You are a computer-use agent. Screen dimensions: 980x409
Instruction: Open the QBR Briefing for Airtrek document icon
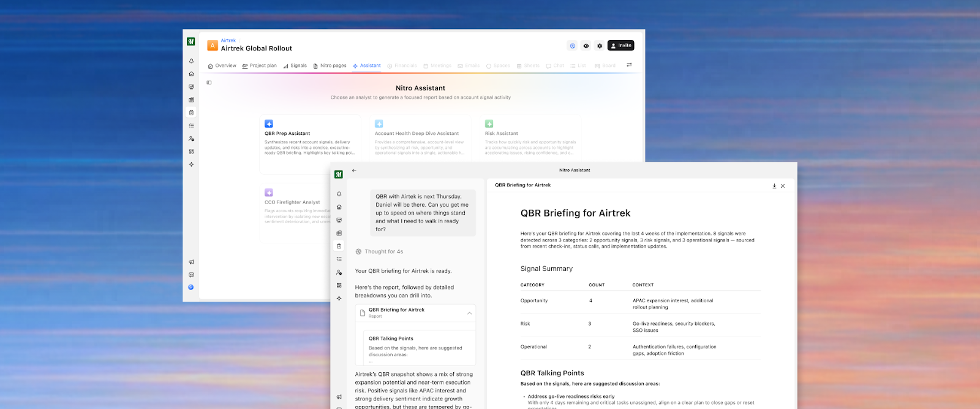(363, 313)
